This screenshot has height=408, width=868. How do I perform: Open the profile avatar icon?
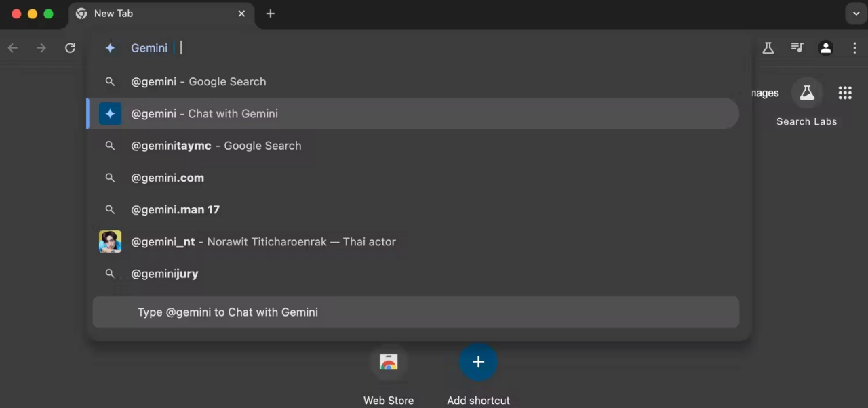tap(825, 47)
